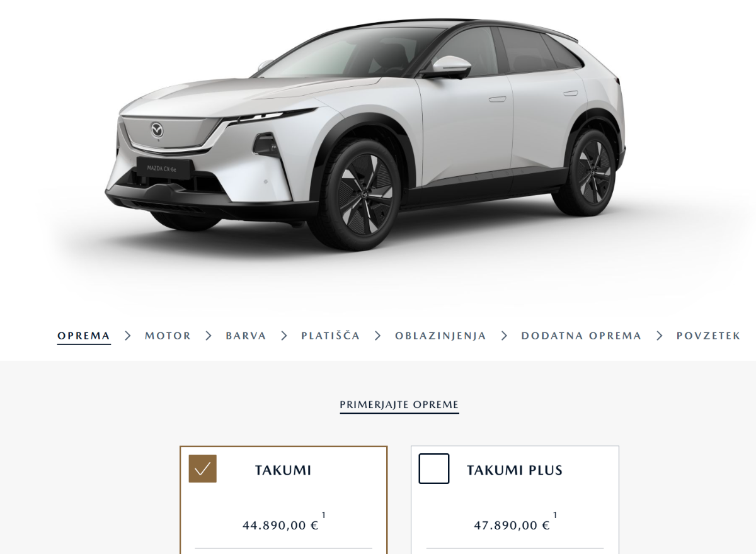Jump to the POVZETEK summary step
The image size is (756, 554).
(709, 336)
